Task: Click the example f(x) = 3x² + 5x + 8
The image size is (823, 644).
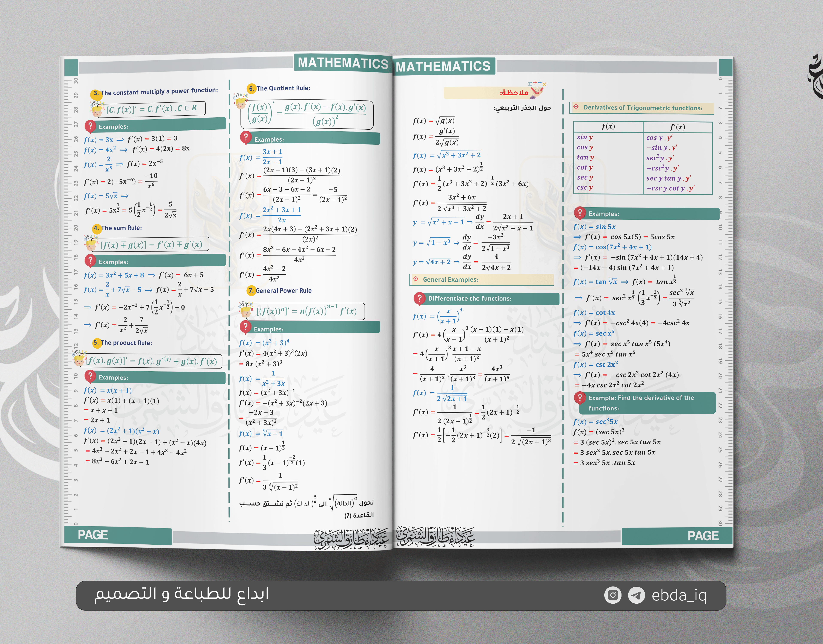Action: pos(114,275)
